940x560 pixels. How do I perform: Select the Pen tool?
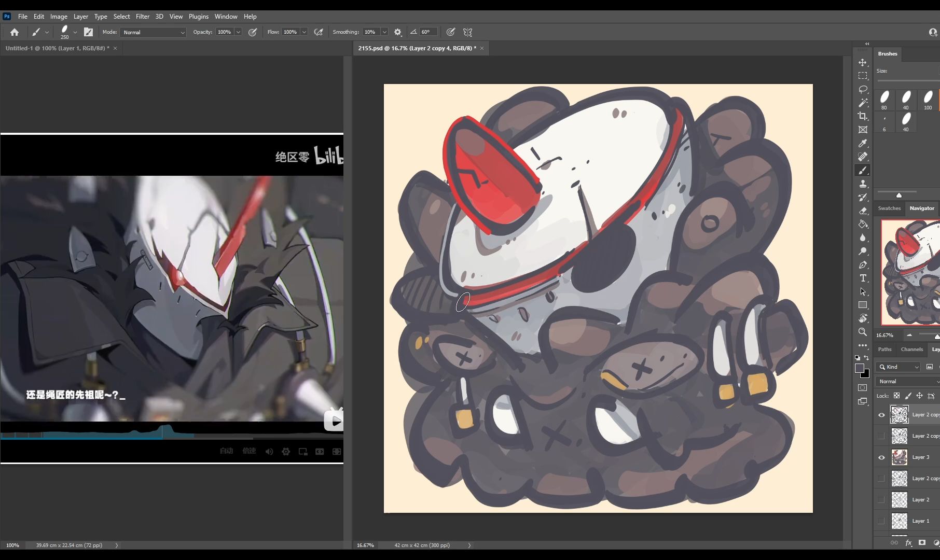pos(863,264)
